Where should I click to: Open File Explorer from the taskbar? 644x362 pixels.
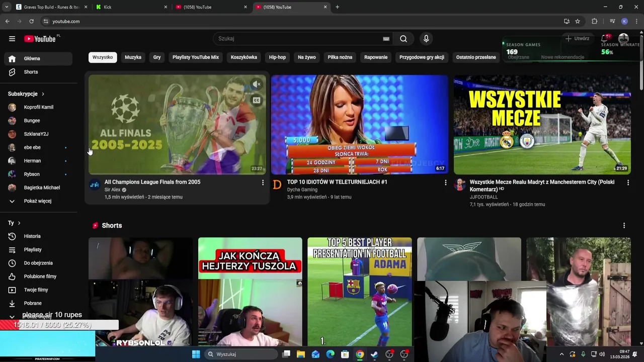[x=301, y=354]
